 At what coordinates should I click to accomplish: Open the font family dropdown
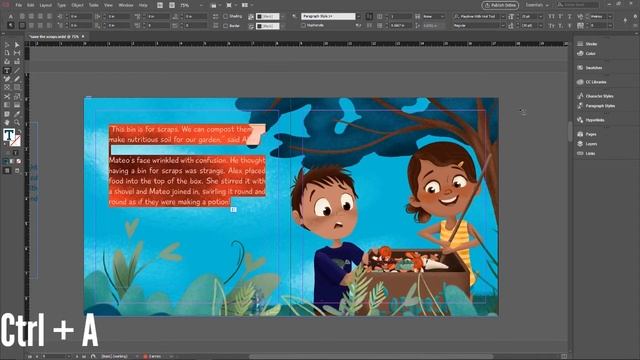[503, 16]
